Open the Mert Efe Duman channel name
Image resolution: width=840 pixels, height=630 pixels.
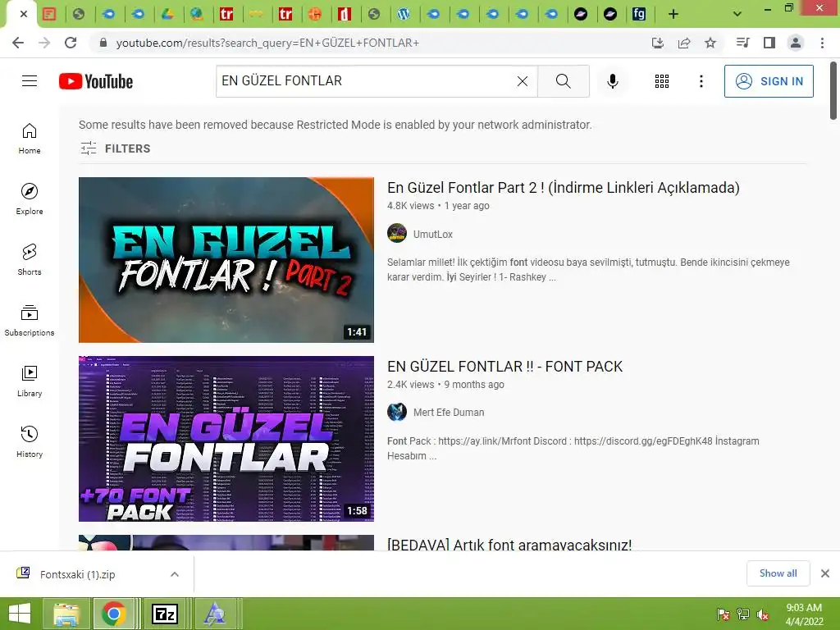coord(449,413)
